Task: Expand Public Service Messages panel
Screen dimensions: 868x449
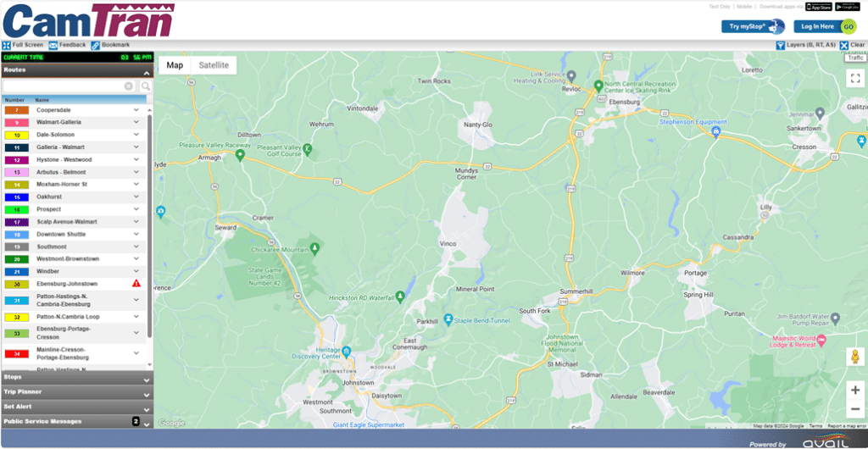Action: [147, 422]
